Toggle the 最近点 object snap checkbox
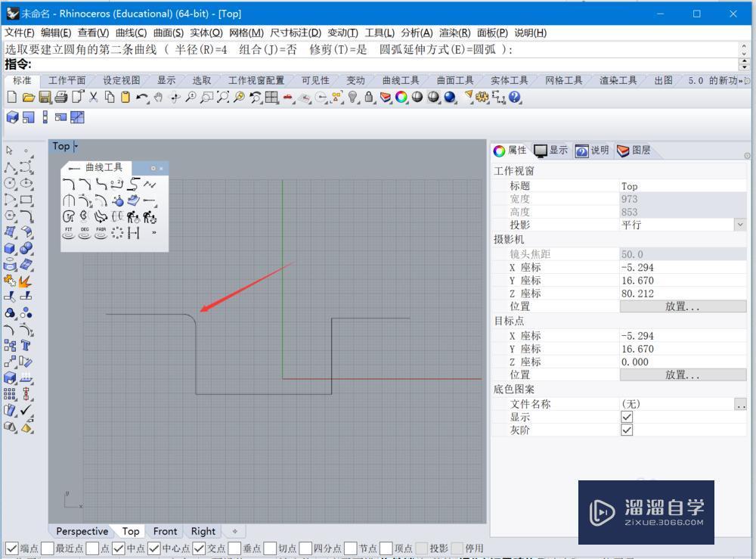756x559 pixels. (x=47, y=548)
